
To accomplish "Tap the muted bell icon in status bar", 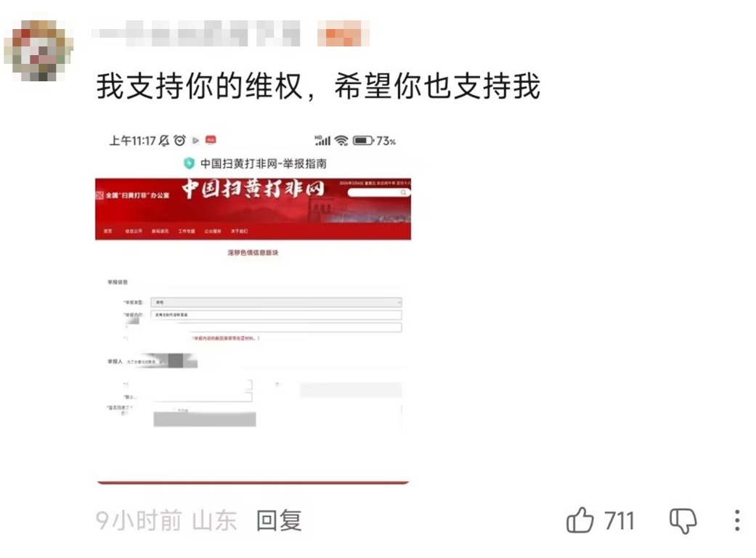I will [164, 140].
